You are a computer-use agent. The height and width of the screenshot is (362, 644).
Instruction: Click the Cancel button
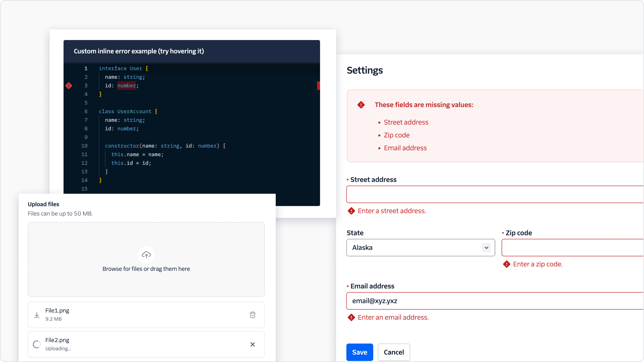(394, 352)
